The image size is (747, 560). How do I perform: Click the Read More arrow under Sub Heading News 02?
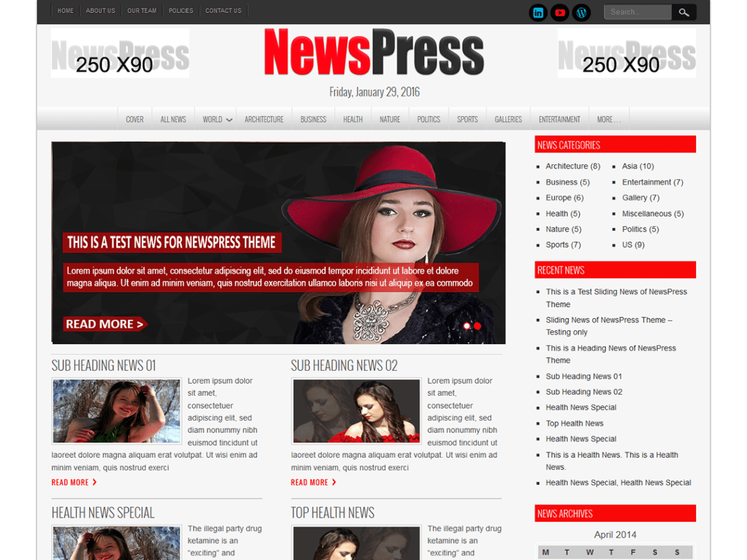(x=311, y=482)
